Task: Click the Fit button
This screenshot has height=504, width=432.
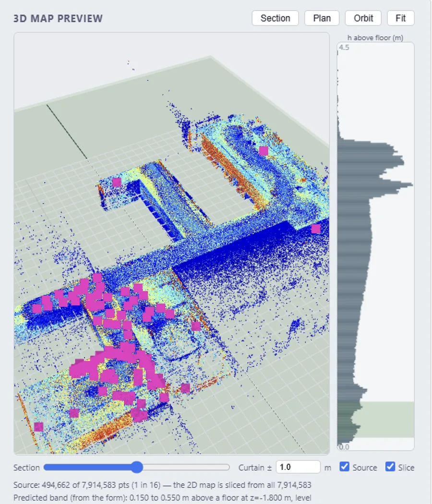Action: coord(400,18)
